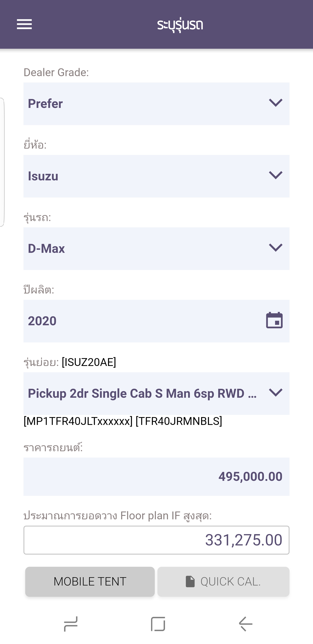Click the 2020 production year value
313x644 pixels.
point(42,321)
